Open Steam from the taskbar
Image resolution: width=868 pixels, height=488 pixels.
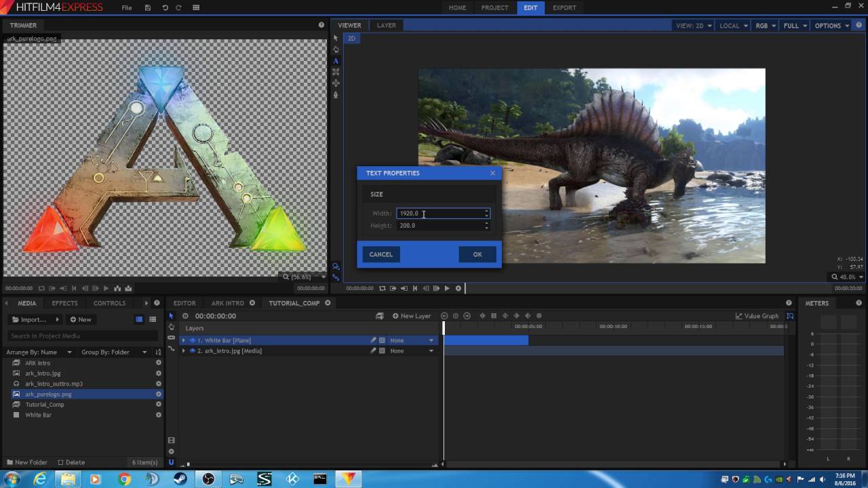coord(180,479)
